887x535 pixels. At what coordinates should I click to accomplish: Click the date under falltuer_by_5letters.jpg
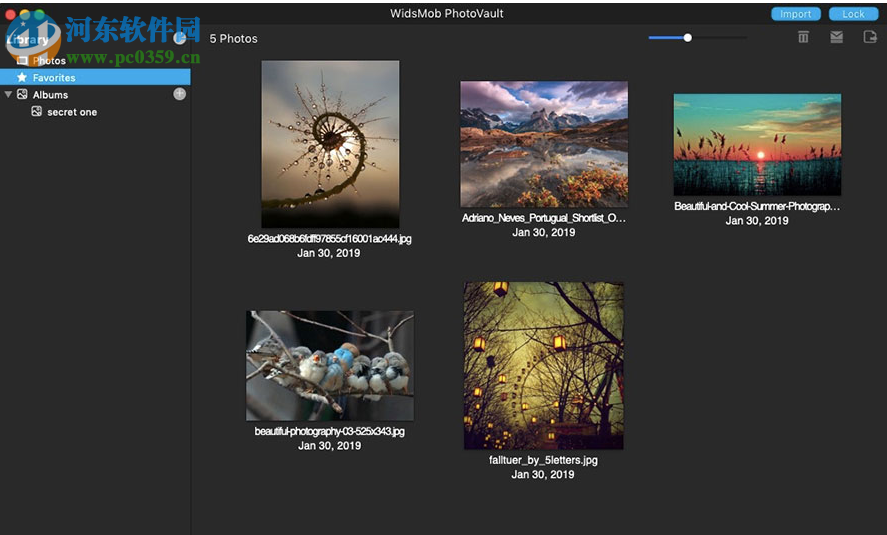[x=543, y=474]
